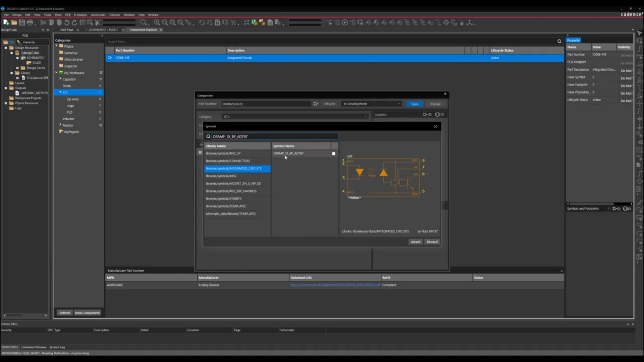Screen dimensions: 644x362
Task: Open the Place menu
Action: [58, 15]
